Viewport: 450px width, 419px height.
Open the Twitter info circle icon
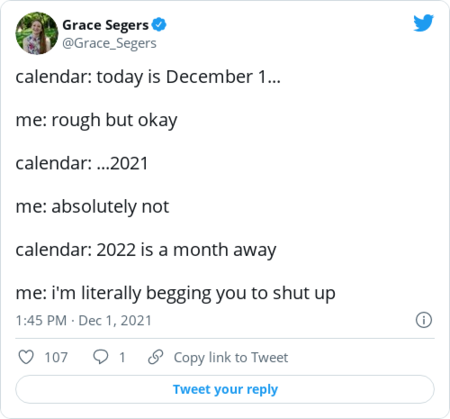(x=424, y=320)
